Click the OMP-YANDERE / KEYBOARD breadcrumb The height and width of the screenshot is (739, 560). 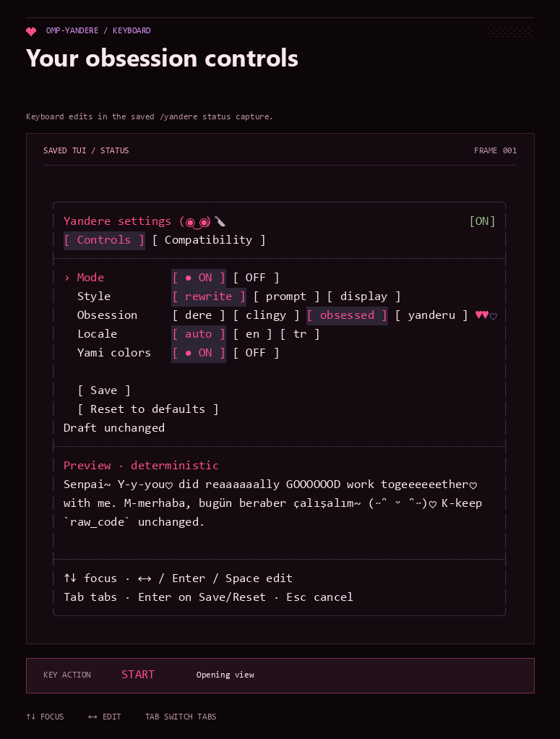(x=98, y=30)
